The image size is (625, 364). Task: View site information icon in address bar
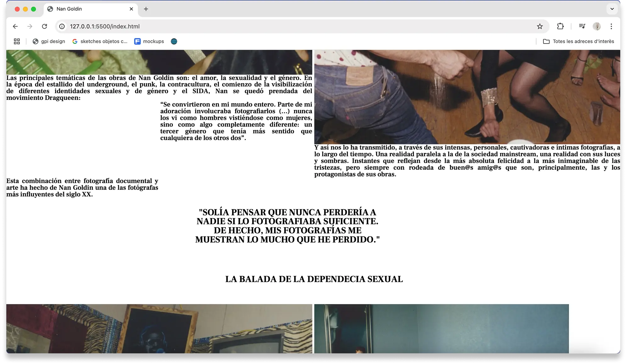tap(62, 26)
